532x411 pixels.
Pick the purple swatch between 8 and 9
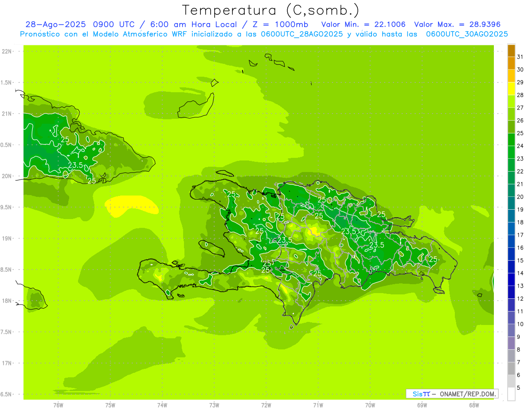(x=511, y=343)
